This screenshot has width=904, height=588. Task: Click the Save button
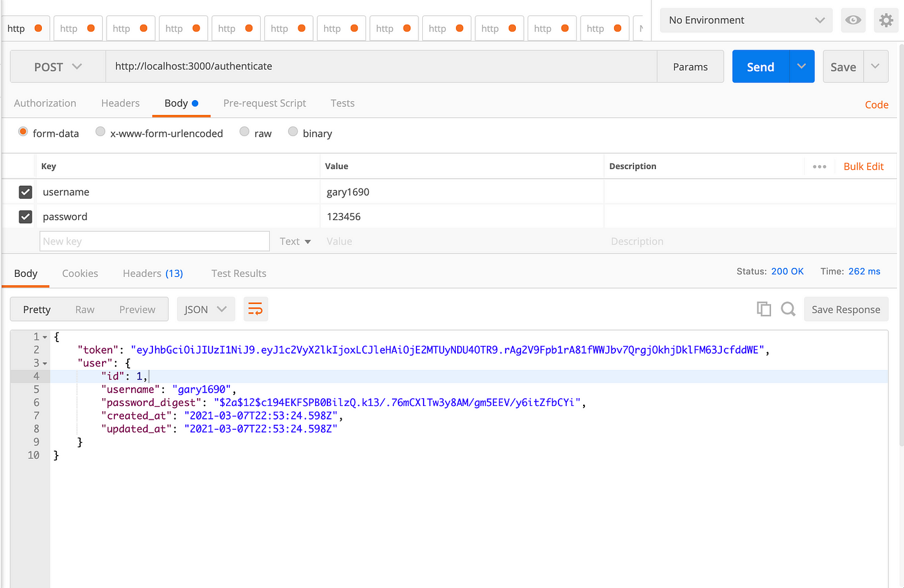tap(843, 66)
